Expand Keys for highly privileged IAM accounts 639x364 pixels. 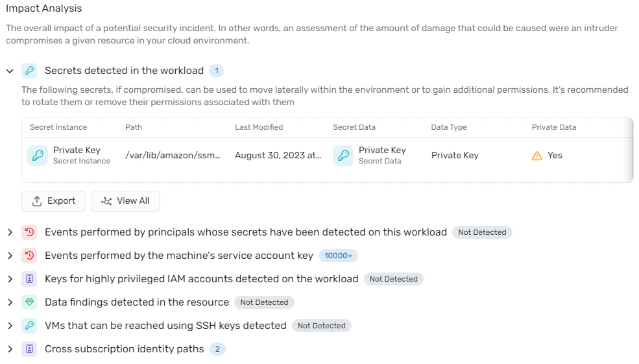[x=10, y=279]
